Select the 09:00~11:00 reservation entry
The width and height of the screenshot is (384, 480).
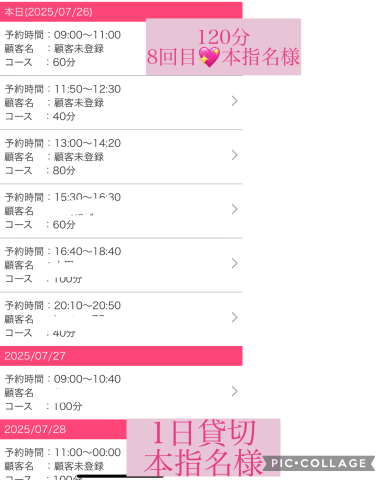73,49
